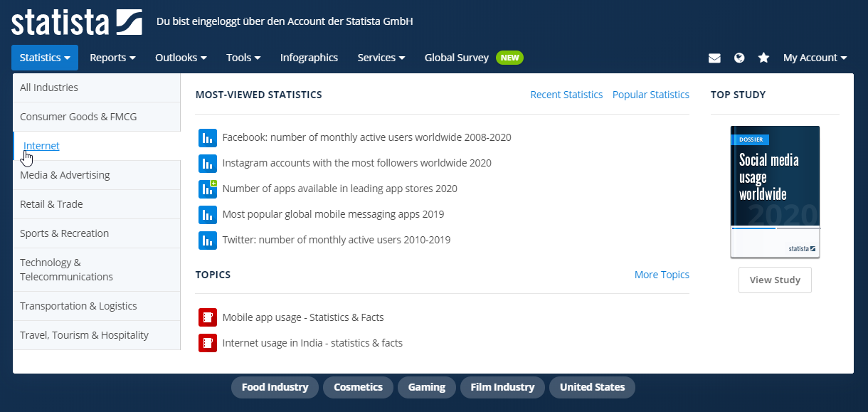Click the messaging apps statistic chart icon
Screen dimensions: 868x412
tap(207, 215)
